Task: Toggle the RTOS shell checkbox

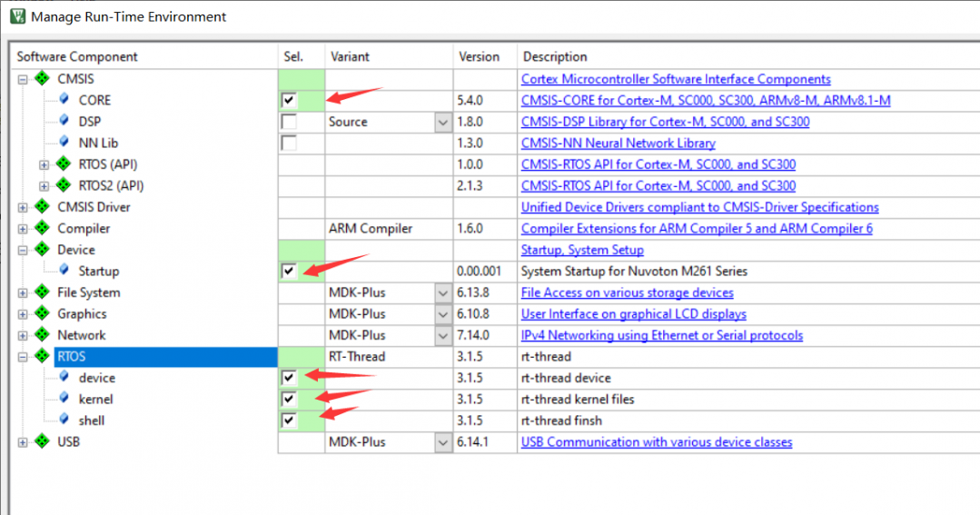Action: tap(289, 420)
